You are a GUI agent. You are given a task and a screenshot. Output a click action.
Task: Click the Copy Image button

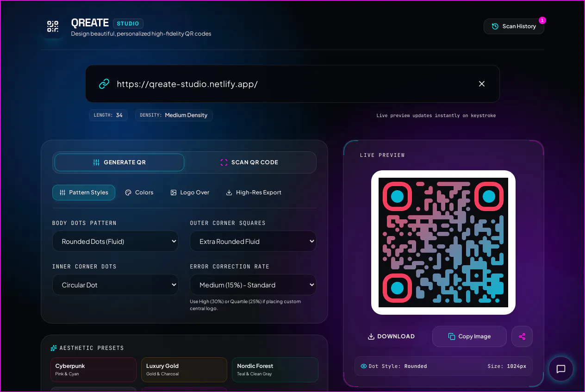coord(469,336)
